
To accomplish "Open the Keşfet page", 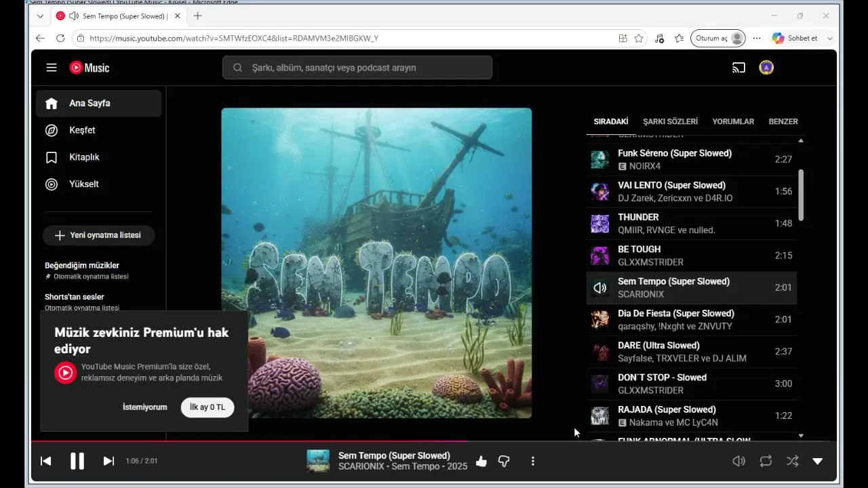I will 98,130.
